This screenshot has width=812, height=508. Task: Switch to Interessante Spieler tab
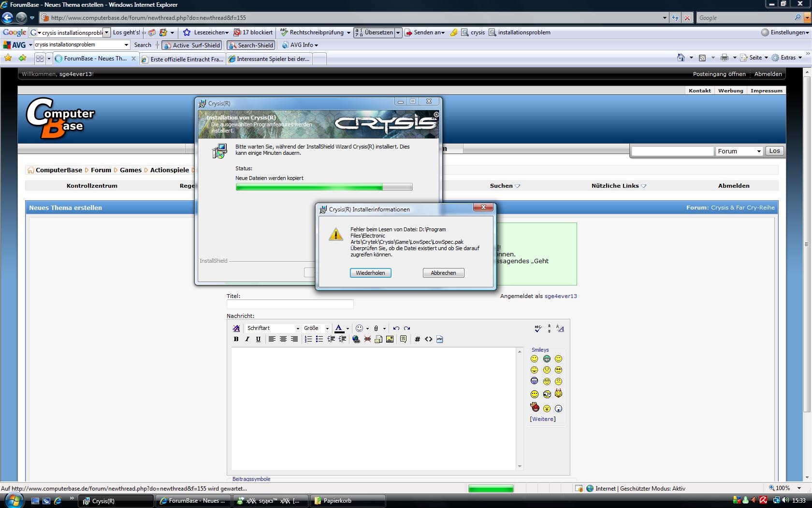[x=269, y=59]
